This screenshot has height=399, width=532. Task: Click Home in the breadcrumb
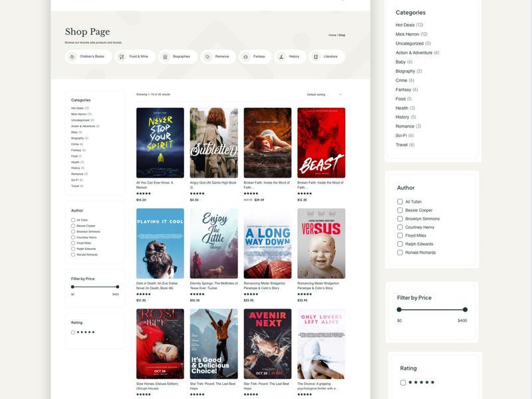tap(332, 35)
